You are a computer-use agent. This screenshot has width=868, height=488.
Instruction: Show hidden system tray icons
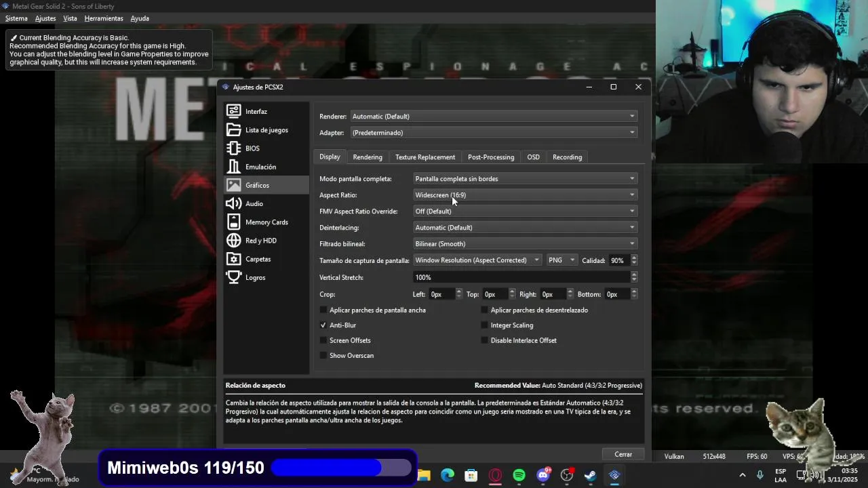tap(742, 475)
